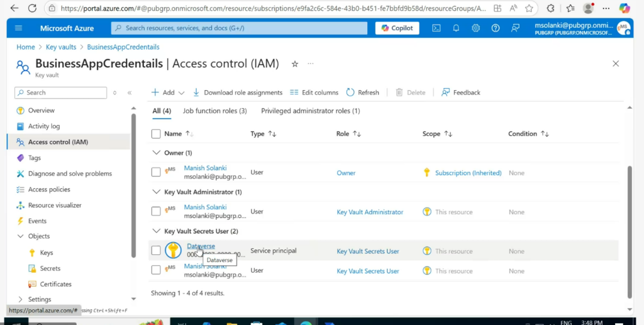The image size is (644, 325).
Task: Collapse the Key Vault Secrets User (2) group
Action: tap(156, 231)
